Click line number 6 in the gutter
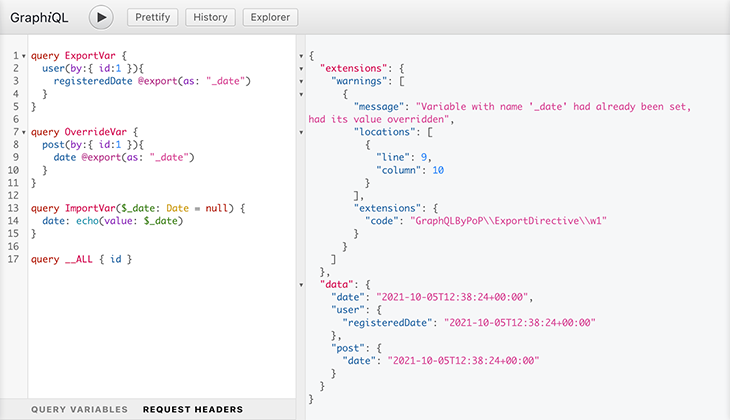Viewport: 730px width, 420px height. (x=15, y=119)
